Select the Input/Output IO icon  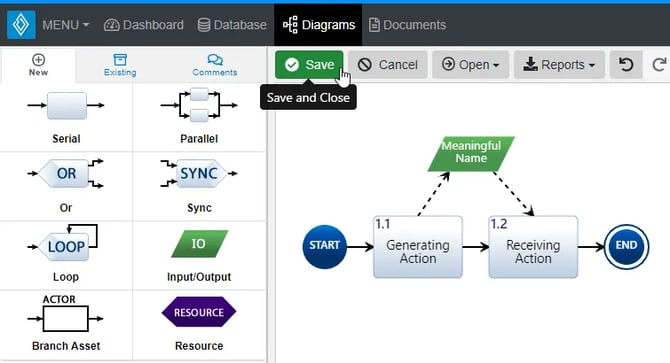point(199,244)
